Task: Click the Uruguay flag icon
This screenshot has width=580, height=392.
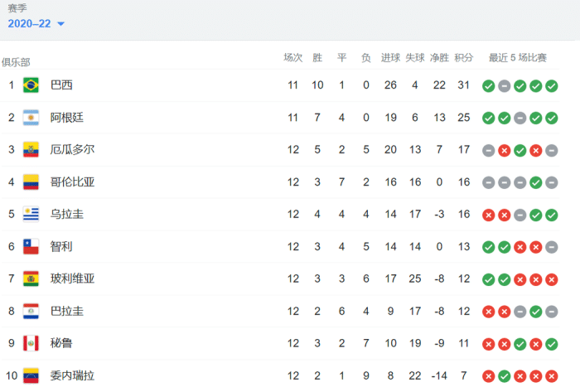Action: pos(31,214)
